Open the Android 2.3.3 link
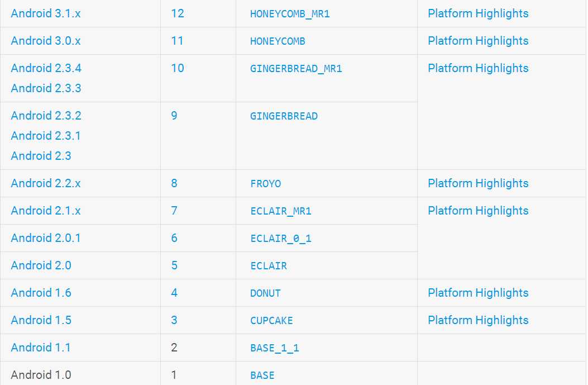Image resolution: width=588 pixels, height=385 pixels. 46,88
